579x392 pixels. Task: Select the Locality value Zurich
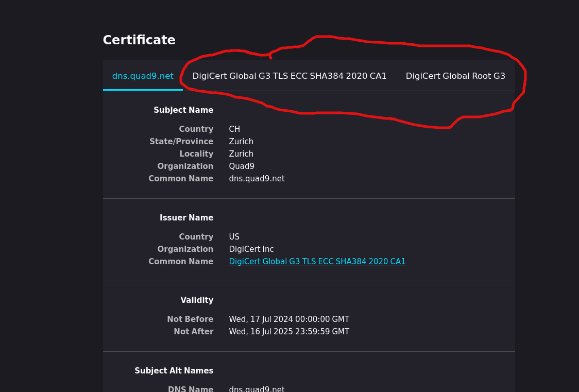point(241,154)
